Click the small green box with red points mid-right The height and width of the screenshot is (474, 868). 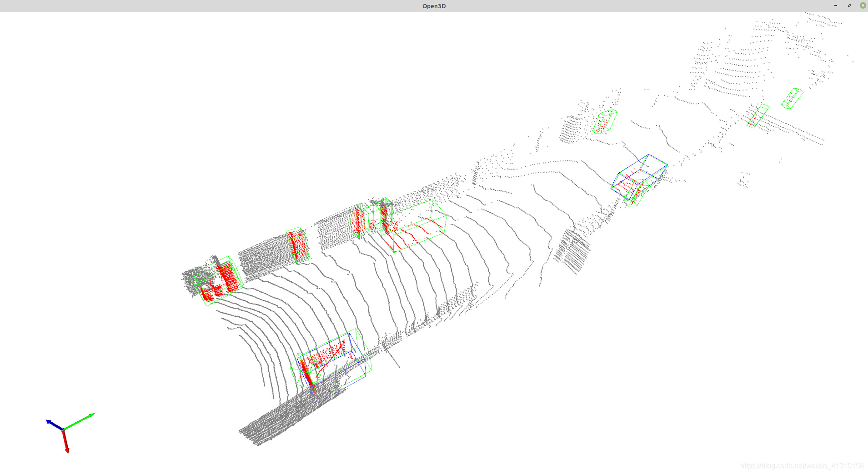[604, 121]
